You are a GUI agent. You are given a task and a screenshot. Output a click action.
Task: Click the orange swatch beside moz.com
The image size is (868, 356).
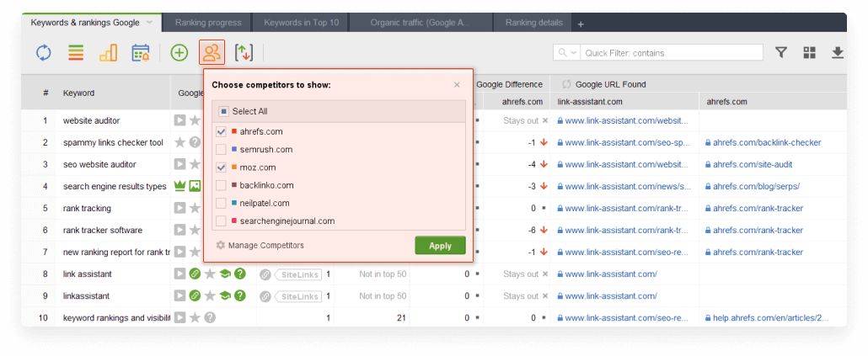point(233,167)
